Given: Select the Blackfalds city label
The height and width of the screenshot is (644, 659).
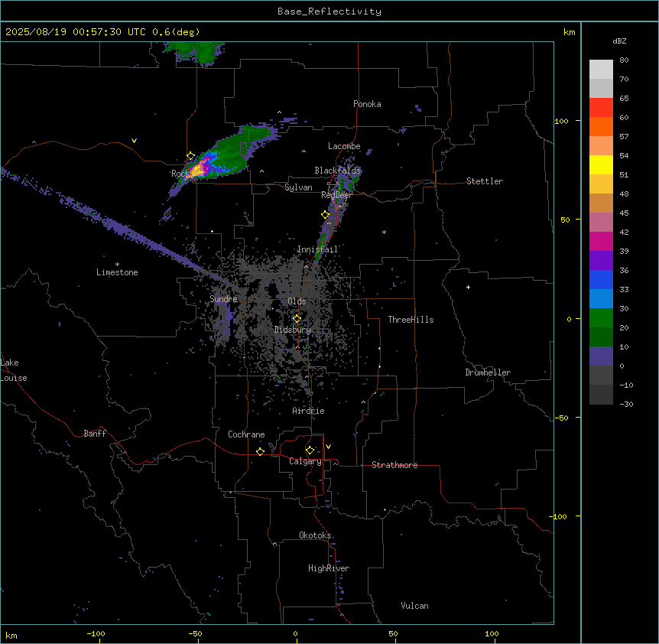Looking at the screenshot, I should (x=337, y=171).
